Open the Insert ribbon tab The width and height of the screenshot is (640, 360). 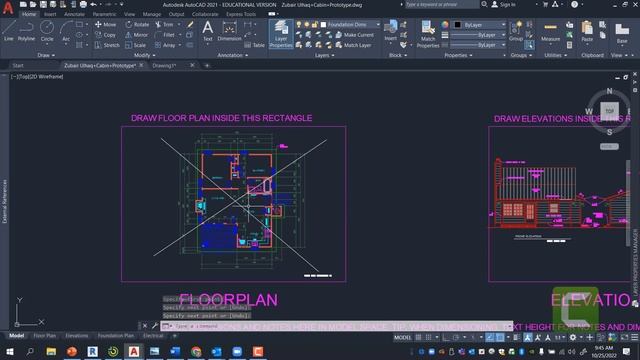coord(50,14)
